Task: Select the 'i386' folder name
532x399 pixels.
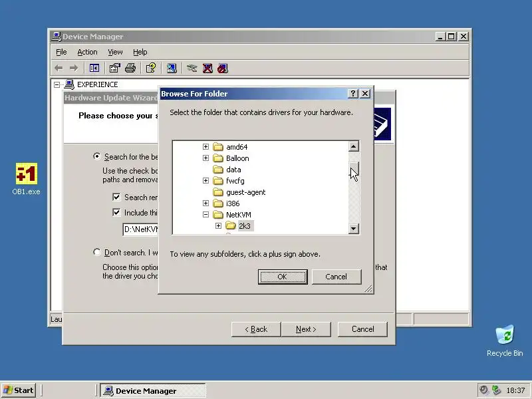Action: 233,203
